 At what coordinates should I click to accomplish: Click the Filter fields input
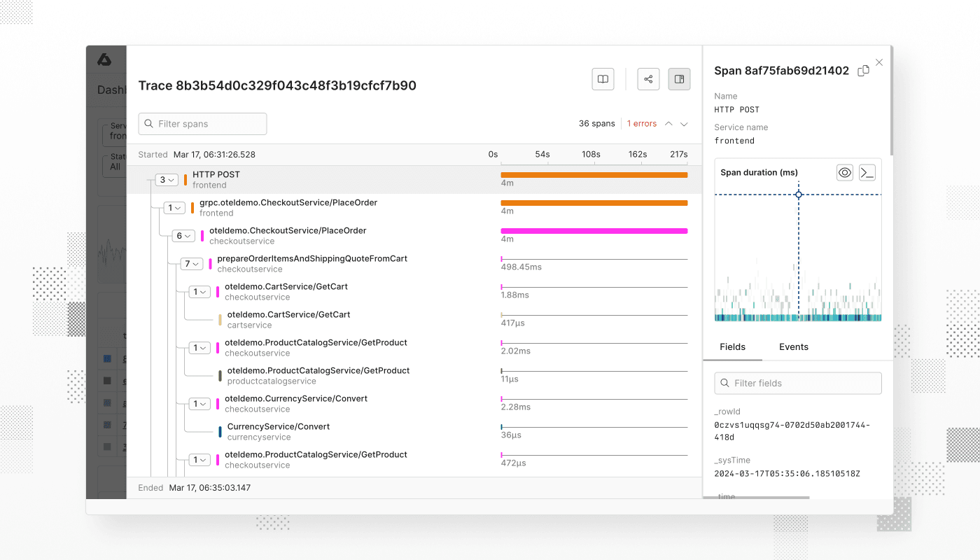point(798,383)
